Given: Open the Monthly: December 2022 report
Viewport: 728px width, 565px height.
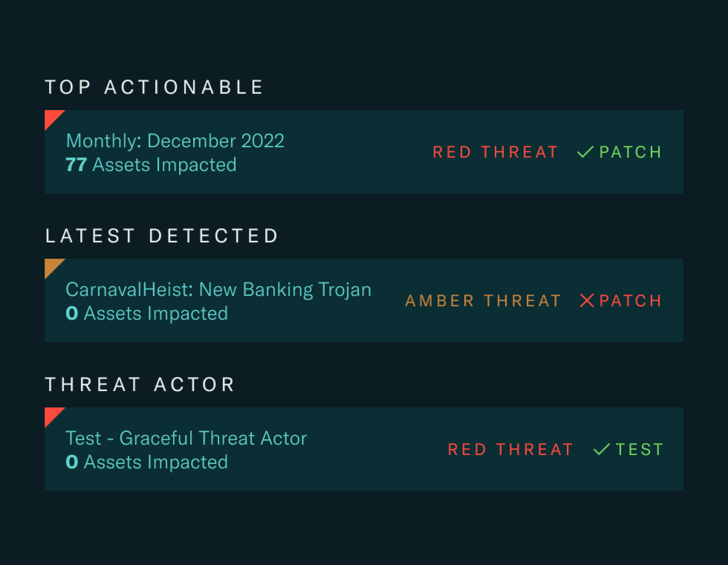Looking at the screenshot, I should [x=175, y=141].
